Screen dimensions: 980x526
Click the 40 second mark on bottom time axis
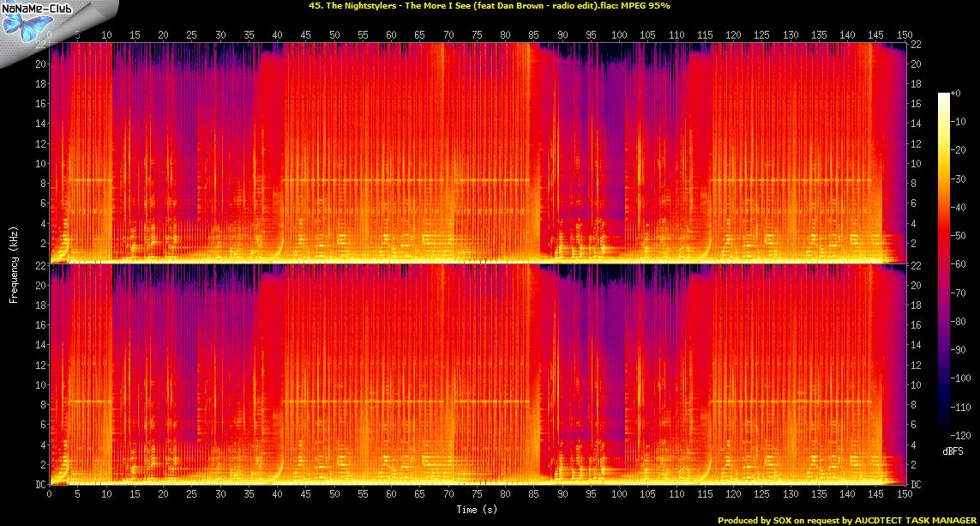pyautogui.click(x=278, y=495)
